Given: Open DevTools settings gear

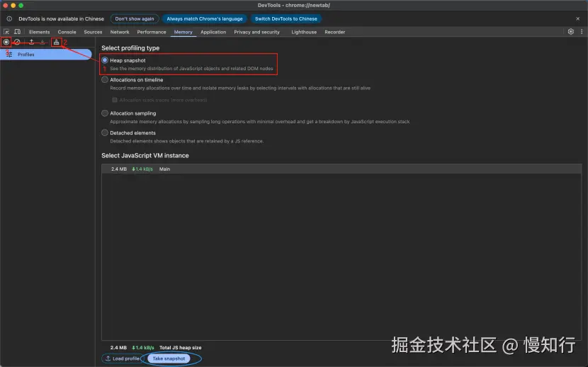Looking at the screenshot, I should 571,32.
